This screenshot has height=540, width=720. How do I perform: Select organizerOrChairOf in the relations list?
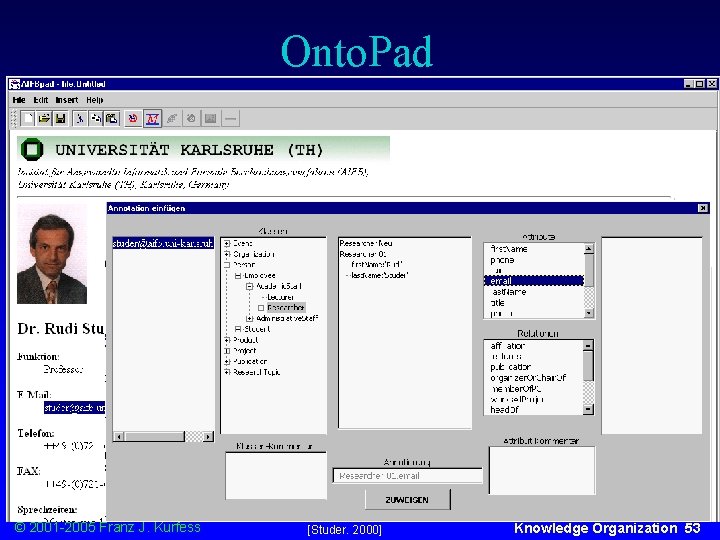(528, 377)
